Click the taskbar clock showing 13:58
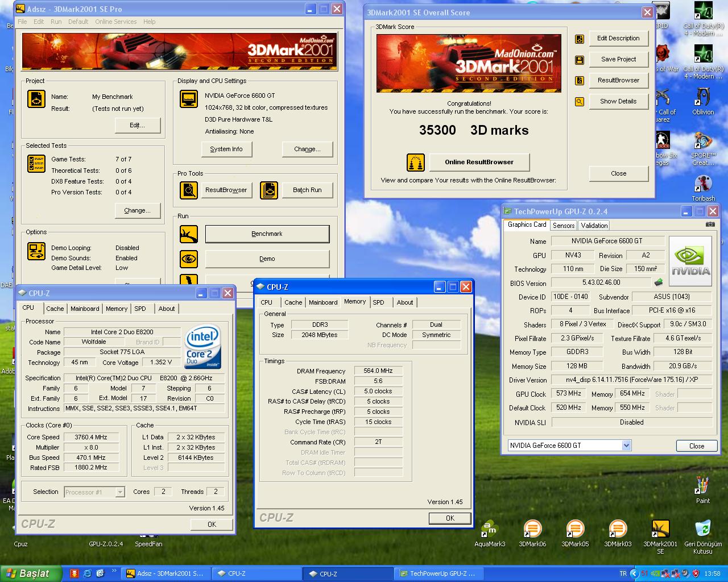Image resolution: width=728 pixels, height=582 pixels. coord(712,573)
